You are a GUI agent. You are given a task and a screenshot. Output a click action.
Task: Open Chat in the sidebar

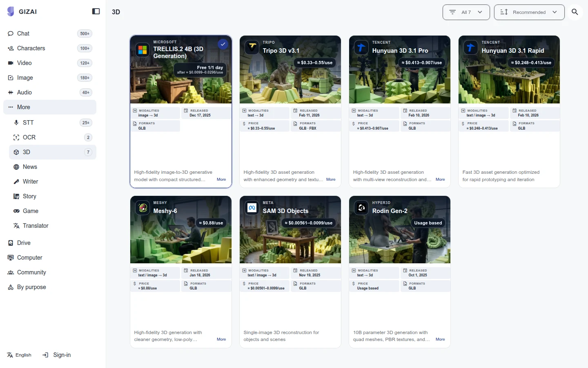click(x=50, y=34)
